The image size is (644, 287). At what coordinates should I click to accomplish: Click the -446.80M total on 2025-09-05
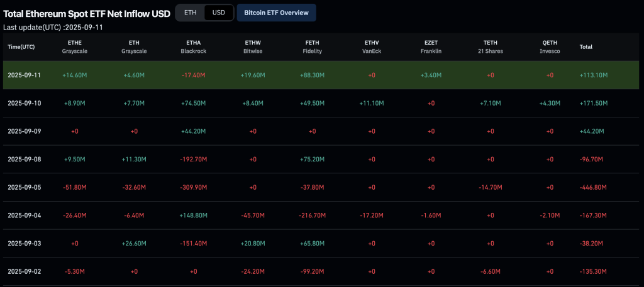click(x=592, y=187)
